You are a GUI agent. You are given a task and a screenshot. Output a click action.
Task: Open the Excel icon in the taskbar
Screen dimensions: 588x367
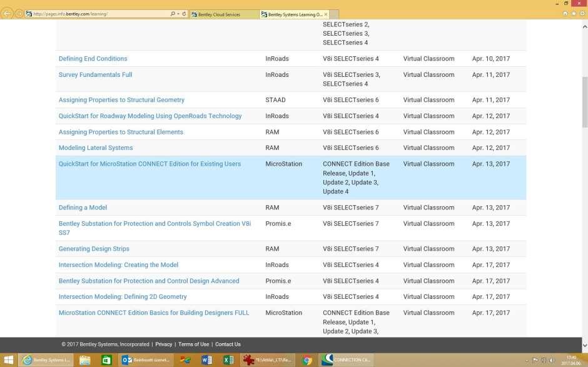[228, 360]
